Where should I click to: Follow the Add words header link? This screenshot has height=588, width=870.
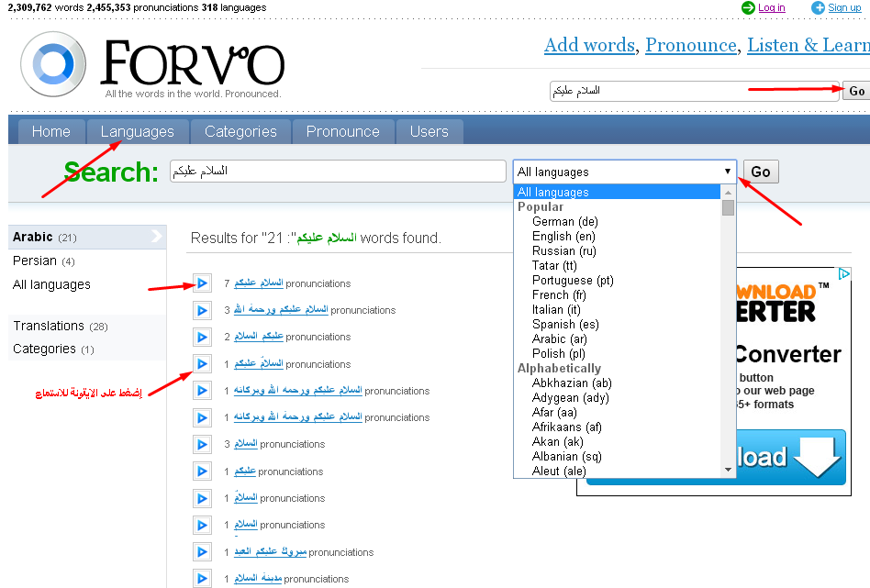click(589, 45)
